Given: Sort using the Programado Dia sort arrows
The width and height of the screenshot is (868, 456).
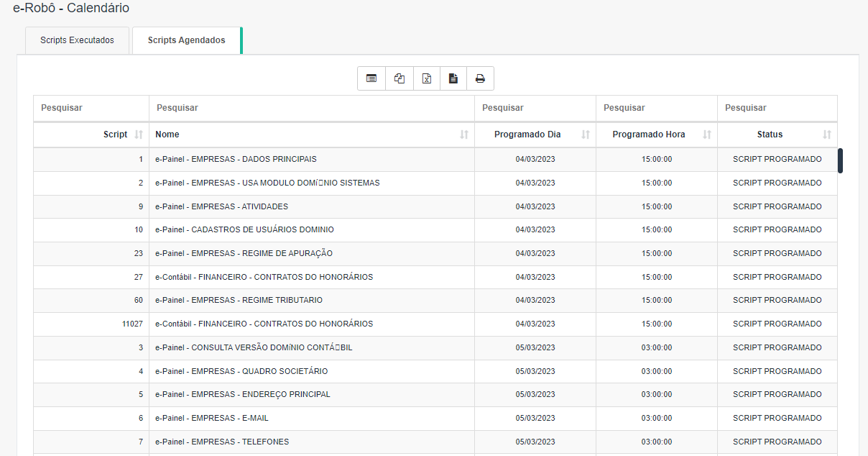Looking at the screenshot, I should [x=586, y=134].
